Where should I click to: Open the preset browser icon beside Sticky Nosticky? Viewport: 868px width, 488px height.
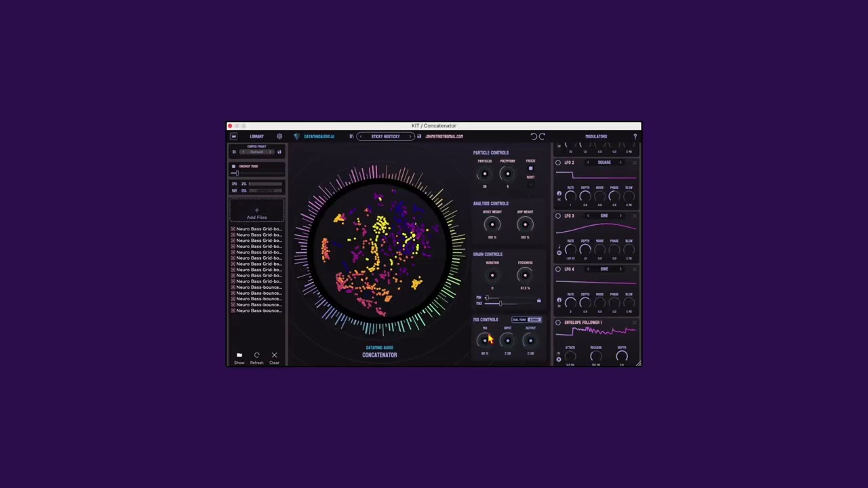click(351, 136)
